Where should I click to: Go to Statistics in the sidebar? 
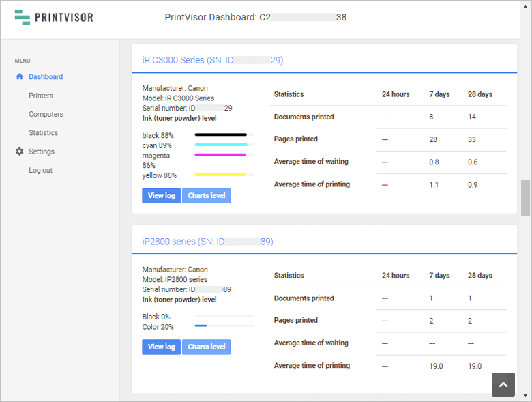pos(43,133)
